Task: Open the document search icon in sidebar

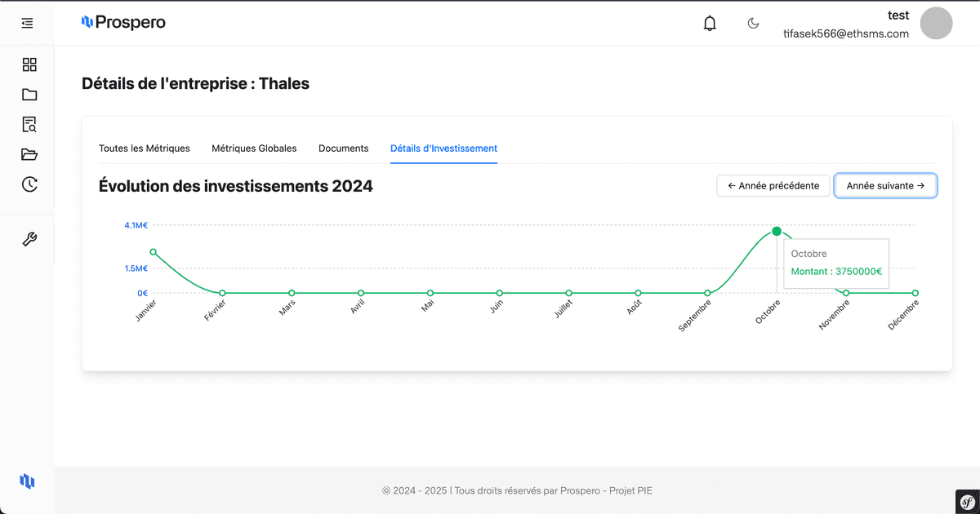Action: (x=29, y=125)
